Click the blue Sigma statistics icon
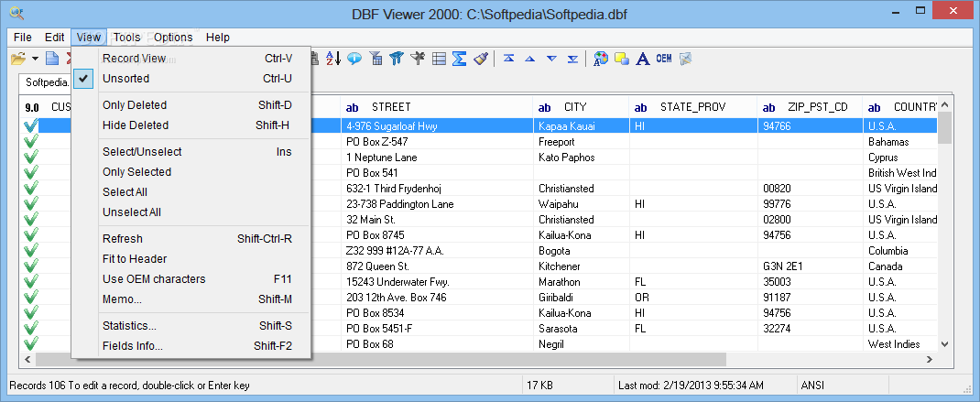 pyautogui.click(x=460, y=59)
